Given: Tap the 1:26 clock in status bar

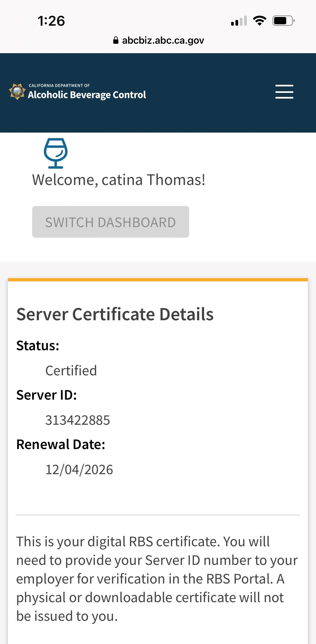Looking at the screenshot, I should pos(51,21).
